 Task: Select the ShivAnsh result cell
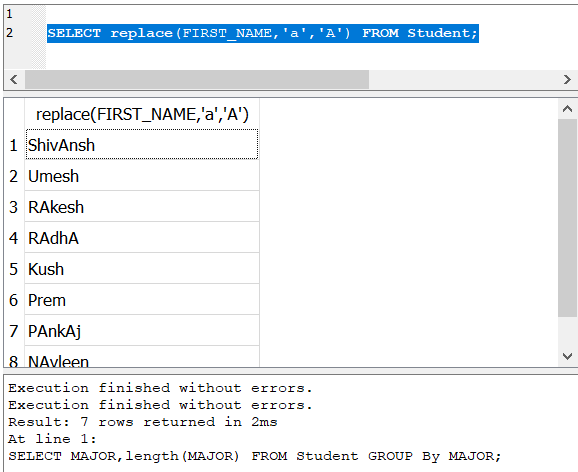coord(142,145)
